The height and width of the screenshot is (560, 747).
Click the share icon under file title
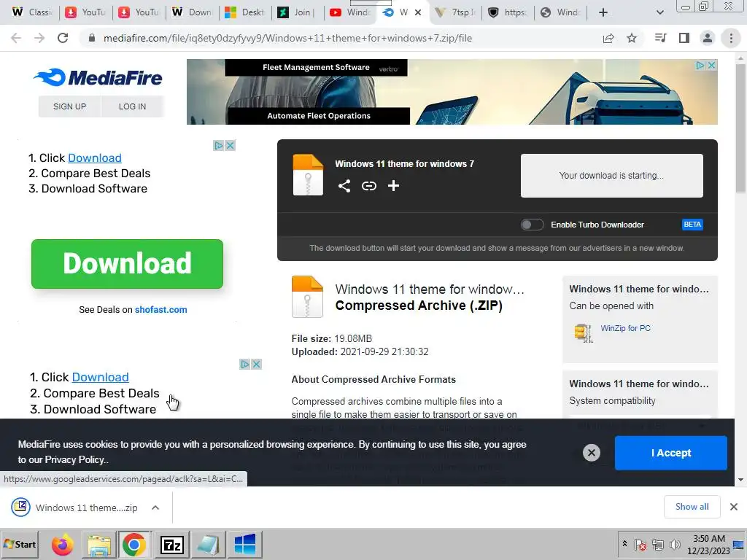[344, 186]
